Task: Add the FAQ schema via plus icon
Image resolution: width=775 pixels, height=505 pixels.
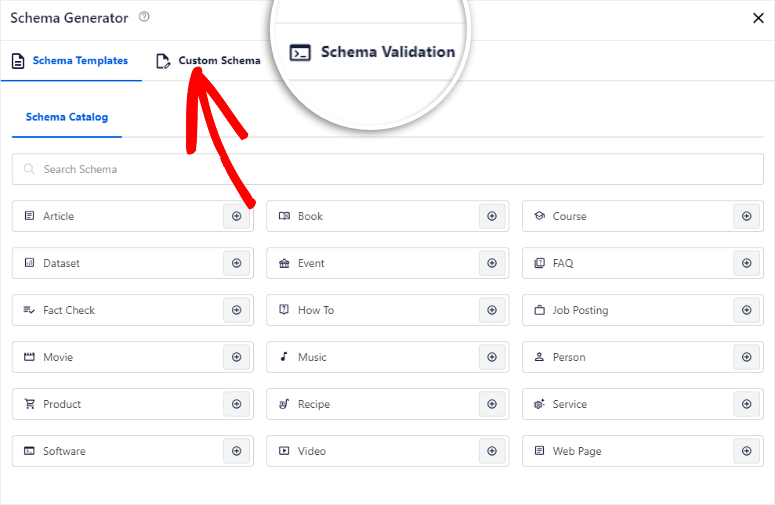Action: (746, 263)
